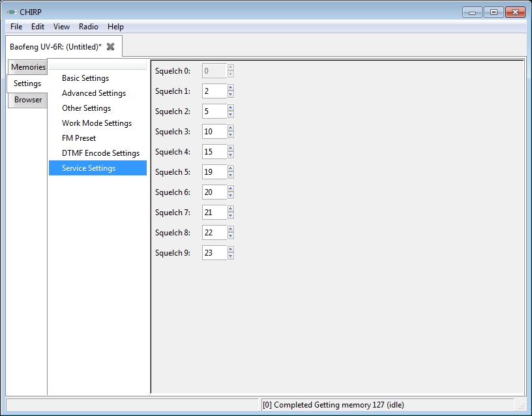
Task: Click the disabled Squelch 0 field
Action: [214, 71]
